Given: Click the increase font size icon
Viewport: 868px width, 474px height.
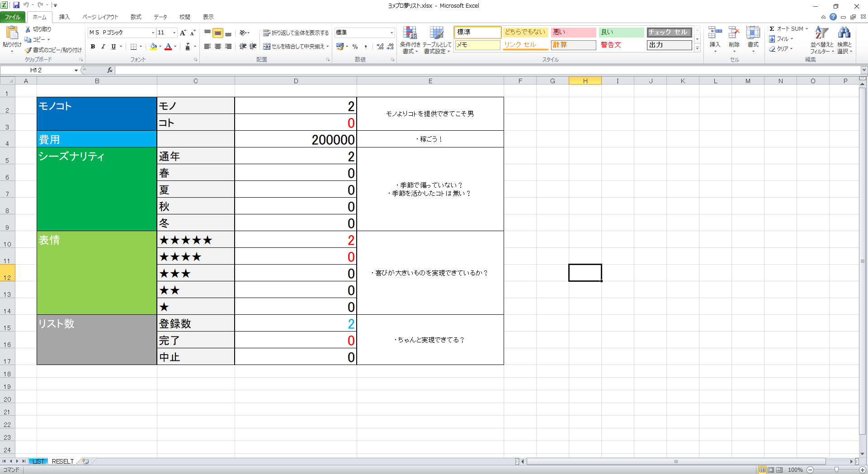Looking at the screenshot, I should [183, 33].
